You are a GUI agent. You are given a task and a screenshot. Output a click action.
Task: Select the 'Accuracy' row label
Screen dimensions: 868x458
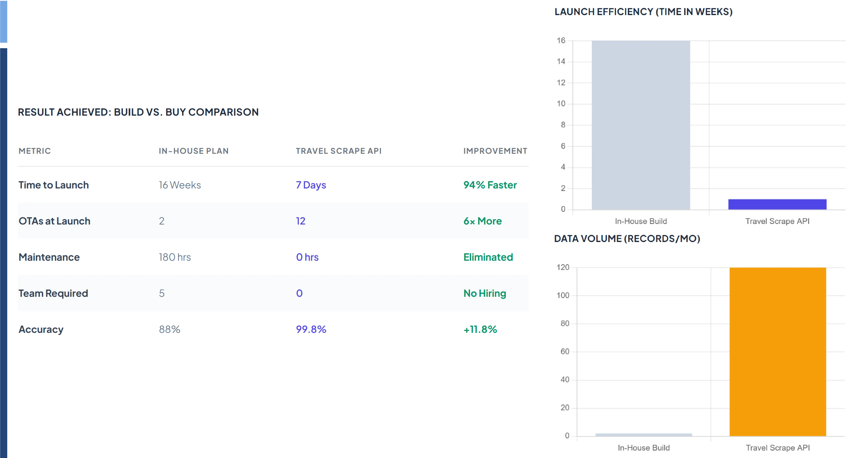click(41, 329)
